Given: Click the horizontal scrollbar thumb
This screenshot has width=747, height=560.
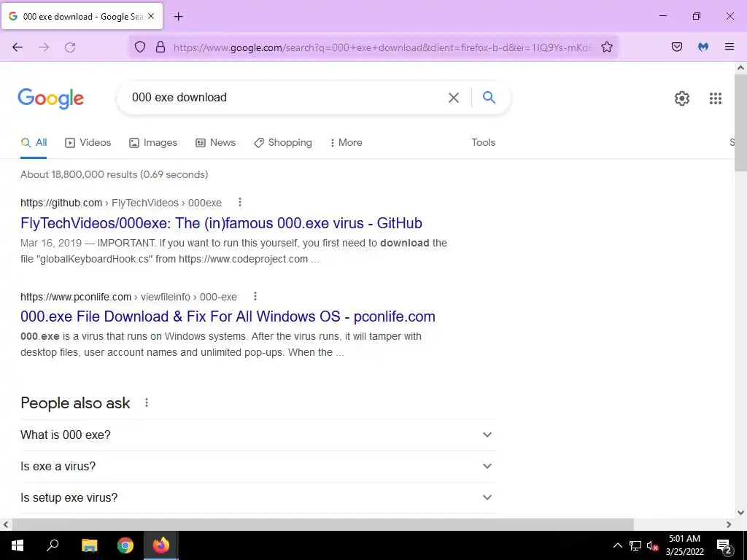Looking at the screenshot, I should tap(322, 524).
